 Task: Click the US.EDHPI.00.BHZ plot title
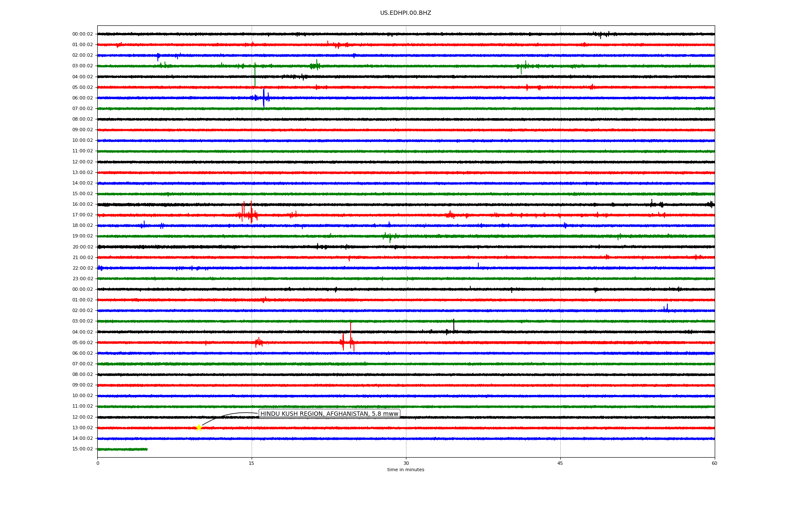click(x=406, y=13)
